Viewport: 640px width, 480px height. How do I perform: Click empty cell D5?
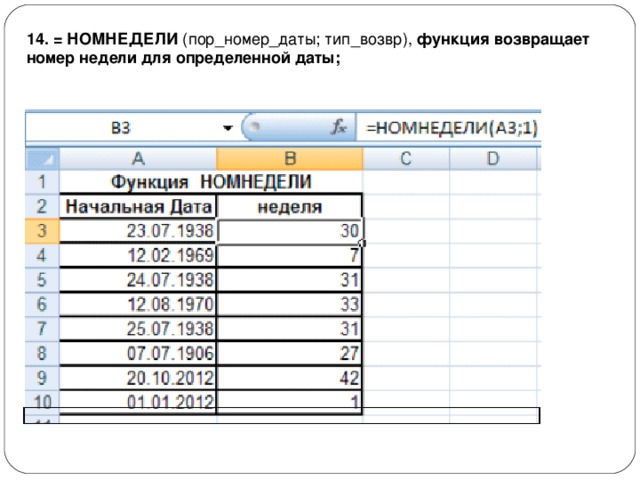pos(493,280)
